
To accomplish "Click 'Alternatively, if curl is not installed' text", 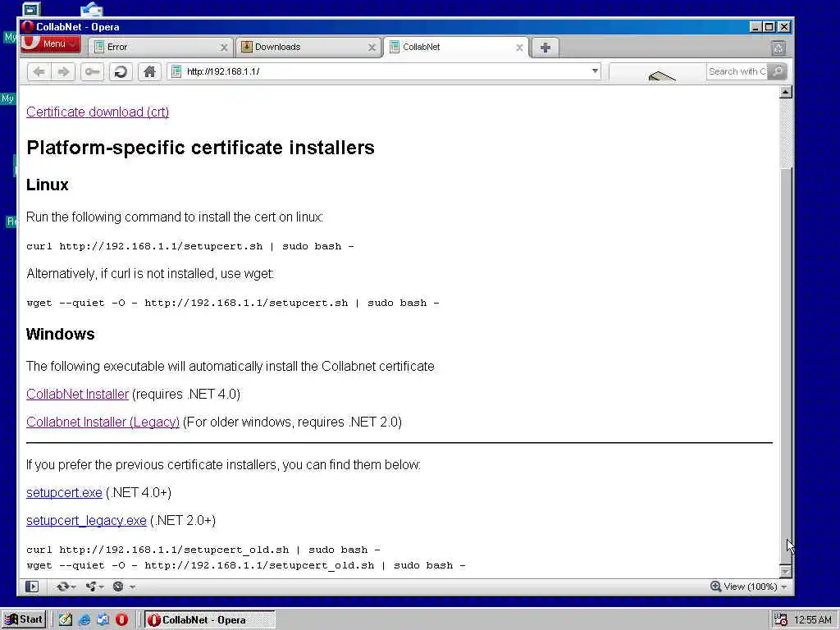I will click(x=150, y=274).
